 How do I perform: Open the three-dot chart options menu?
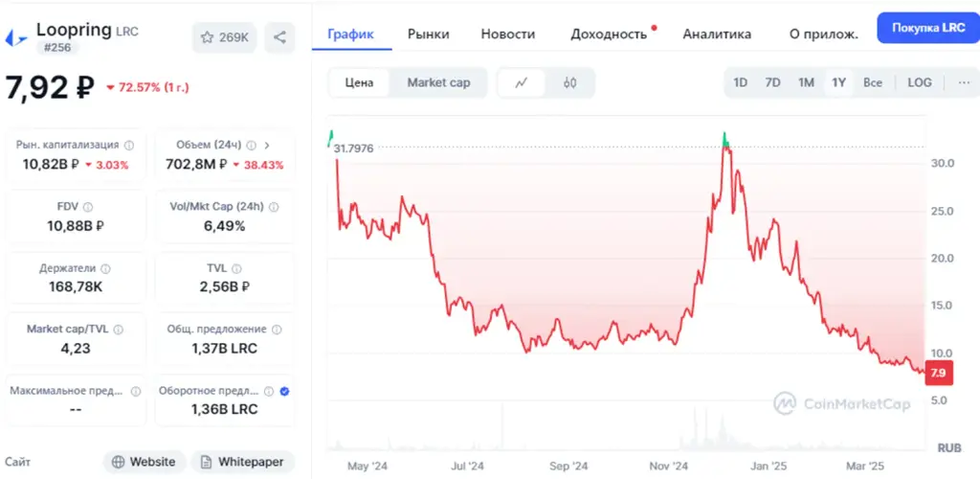point(963,82)
